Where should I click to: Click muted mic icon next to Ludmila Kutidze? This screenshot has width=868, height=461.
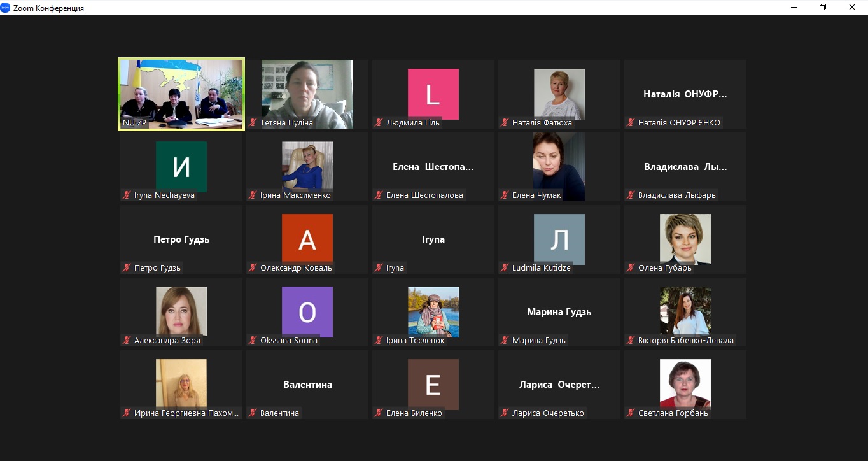505,268
